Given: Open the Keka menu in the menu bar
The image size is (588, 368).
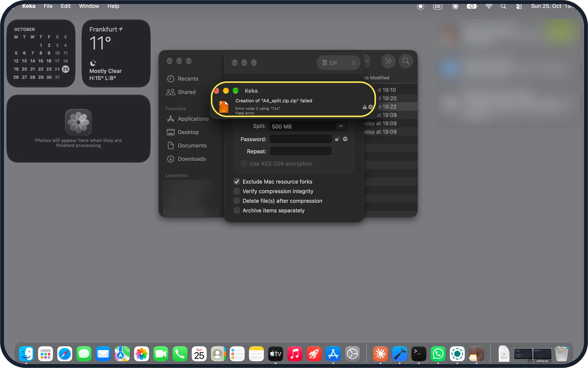Looking at the screenshot, I should 29,6.
